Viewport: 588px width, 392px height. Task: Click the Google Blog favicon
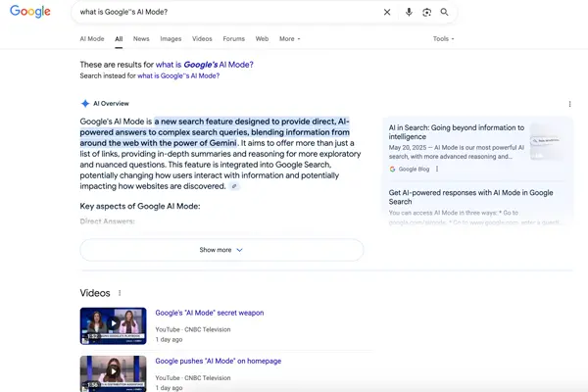click(x=392, y=170)
